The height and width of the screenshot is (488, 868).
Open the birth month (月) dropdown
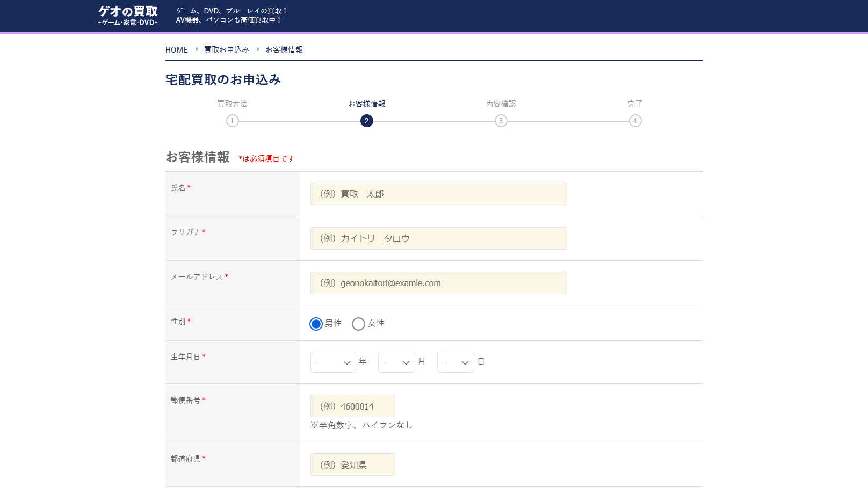pyautogui.click(x=396, y=362)
